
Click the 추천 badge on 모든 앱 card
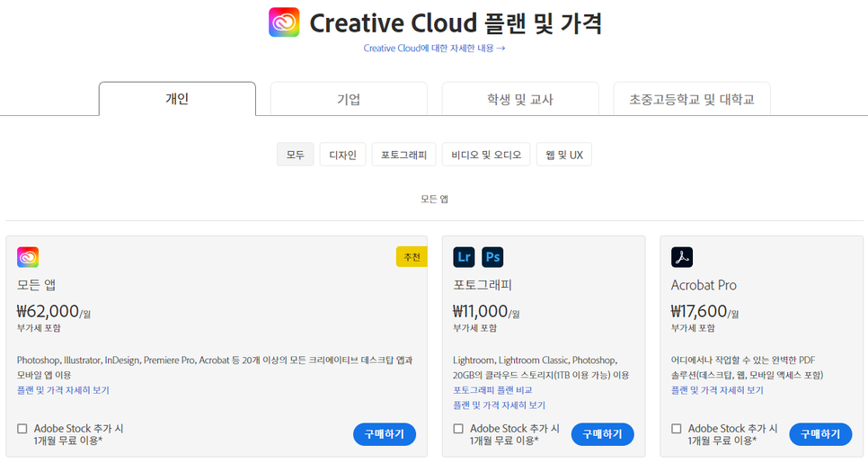412,257
